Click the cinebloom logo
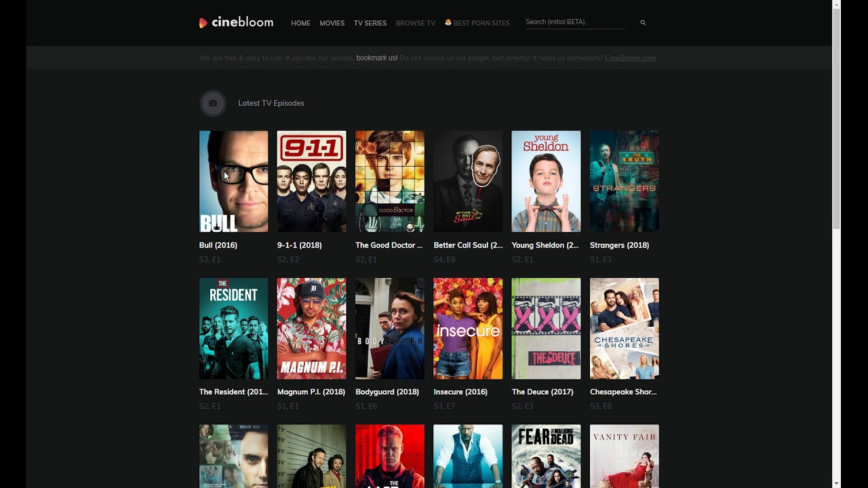Image resolution: width=868 pixels, height=488 pixels. click(236, 22)
